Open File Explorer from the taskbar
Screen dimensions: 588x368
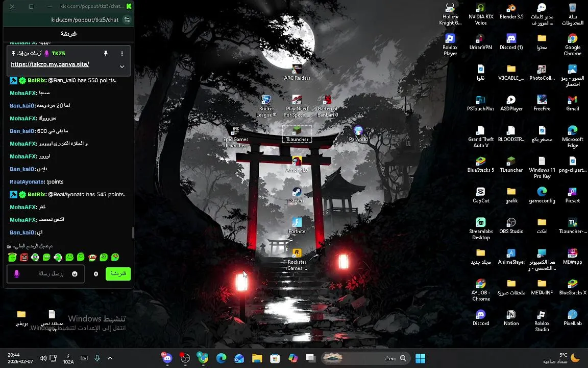257,358
